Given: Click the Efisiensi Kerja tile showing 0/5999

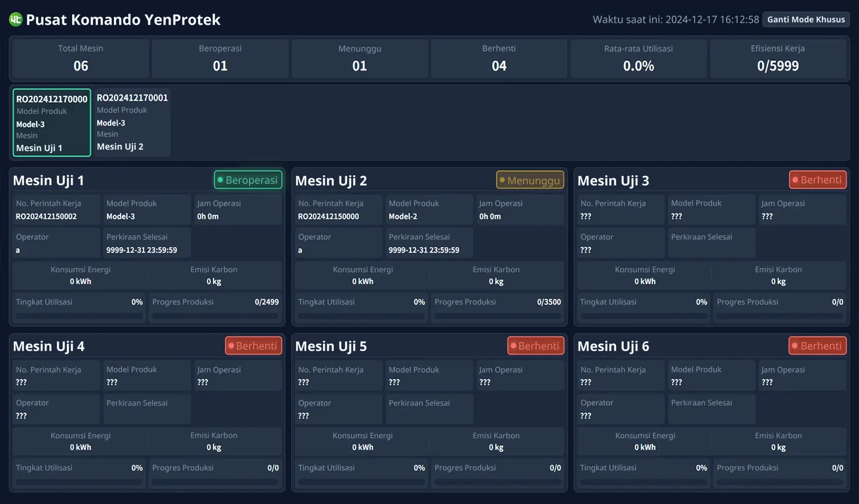Looking at the screenshot, I should (x=778, y=58).
